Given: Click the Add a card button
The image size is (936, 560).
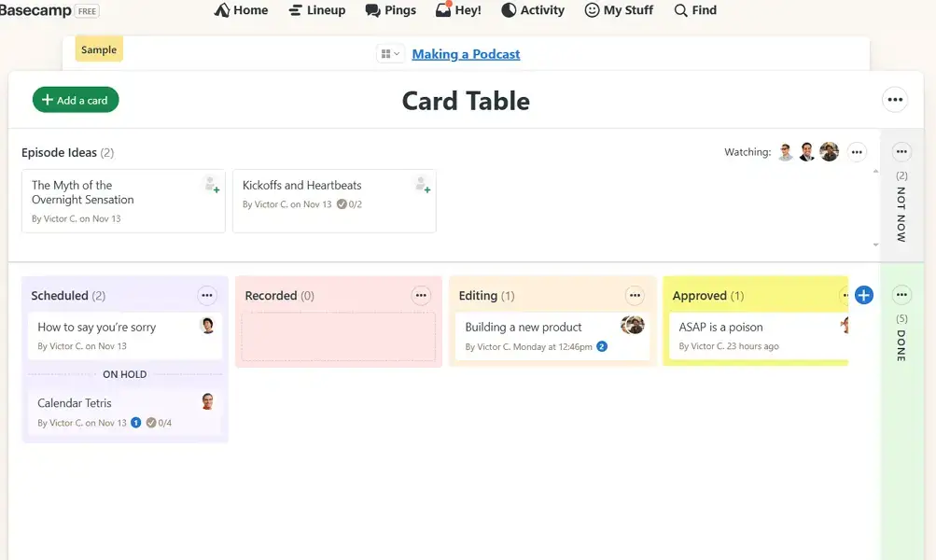Looking at the screenshot, I should [x=76, y=100].
